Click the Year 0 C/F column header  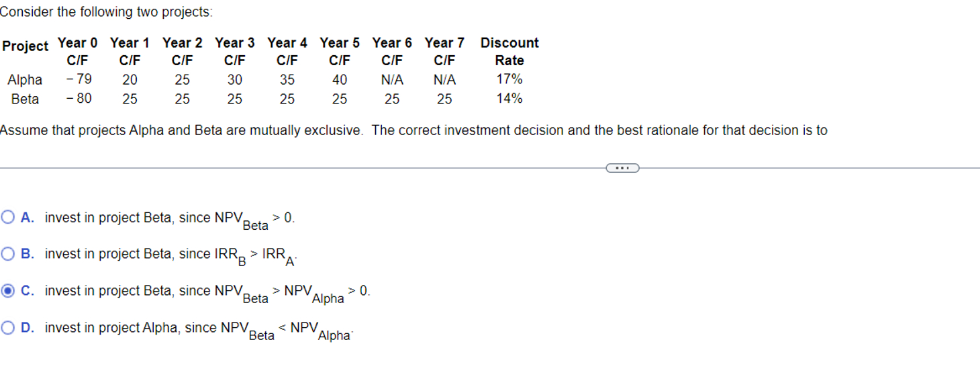click(x=78, y=51)
